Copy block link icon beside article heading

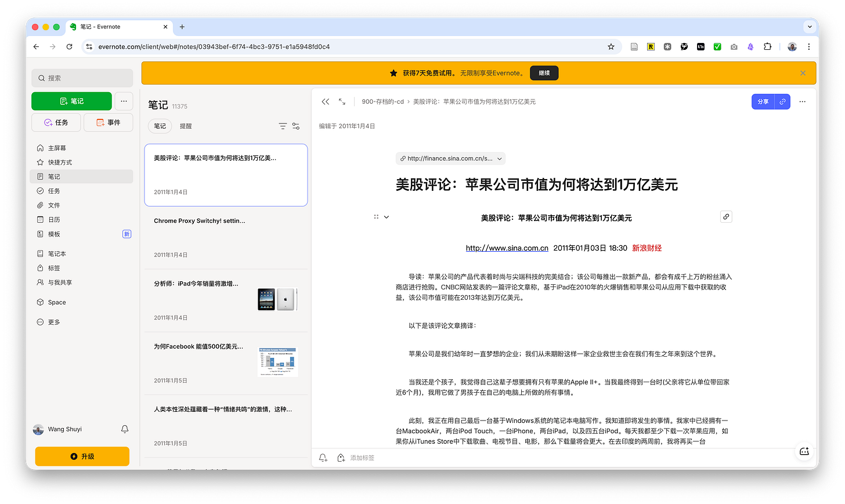[x=726, y=217]
